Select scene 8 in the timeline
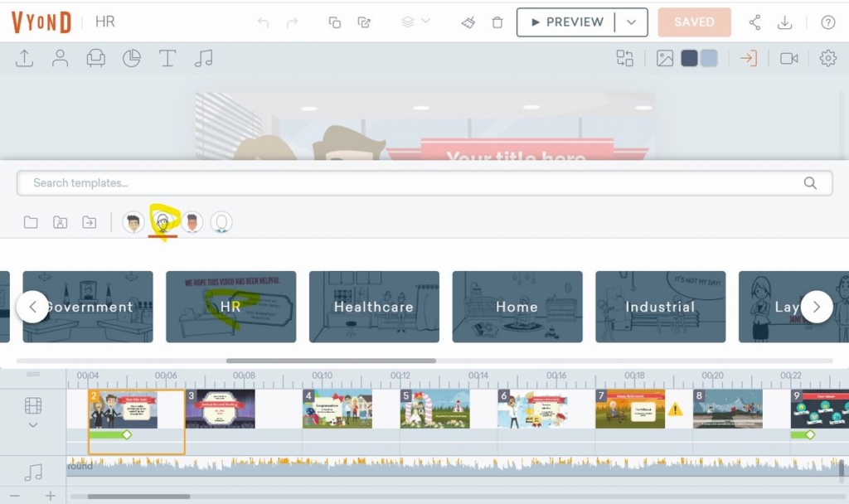This screenshot has width=849, height=504. tap(728, 409)
